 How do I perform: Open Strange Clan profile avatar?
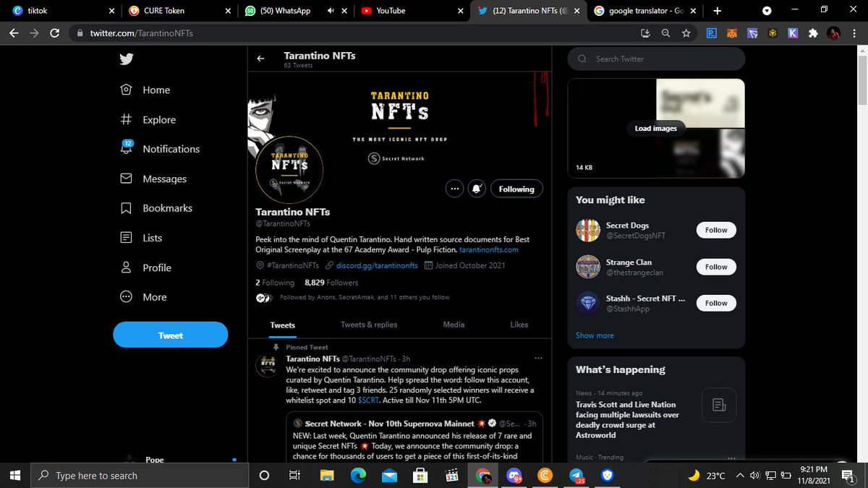[587, 267]
